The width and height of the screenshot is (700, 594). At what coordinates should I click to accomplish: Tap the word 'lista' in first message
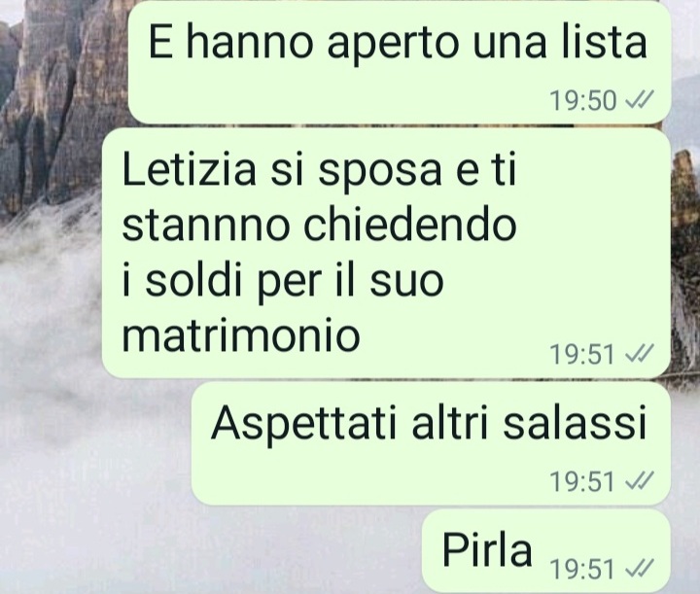[605, 42]
